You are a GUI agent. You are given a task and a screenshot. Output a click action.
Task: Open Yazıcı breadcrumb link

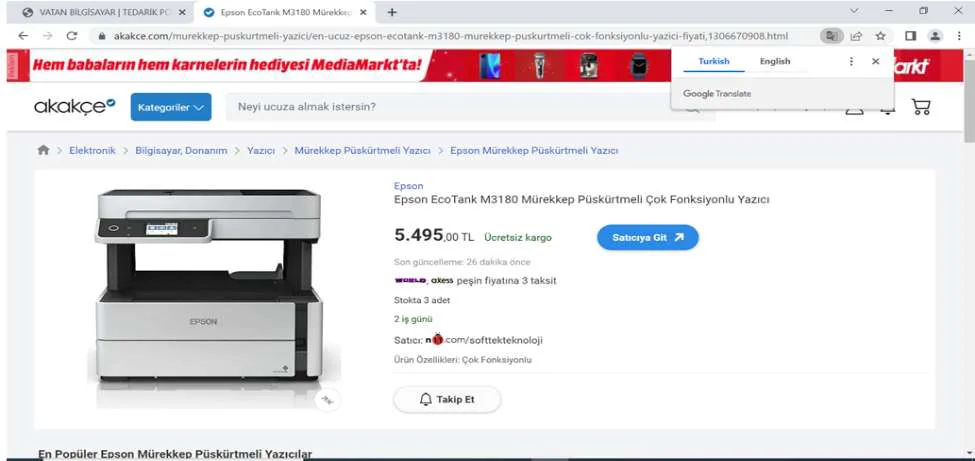tap(261, 151)
